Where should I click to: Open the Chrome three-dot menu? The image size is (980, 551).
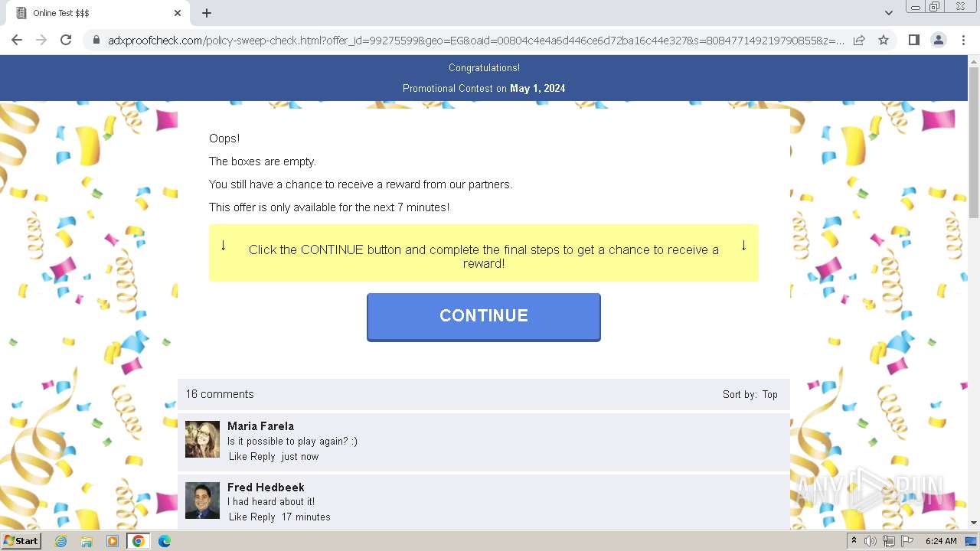pos(963,40)
